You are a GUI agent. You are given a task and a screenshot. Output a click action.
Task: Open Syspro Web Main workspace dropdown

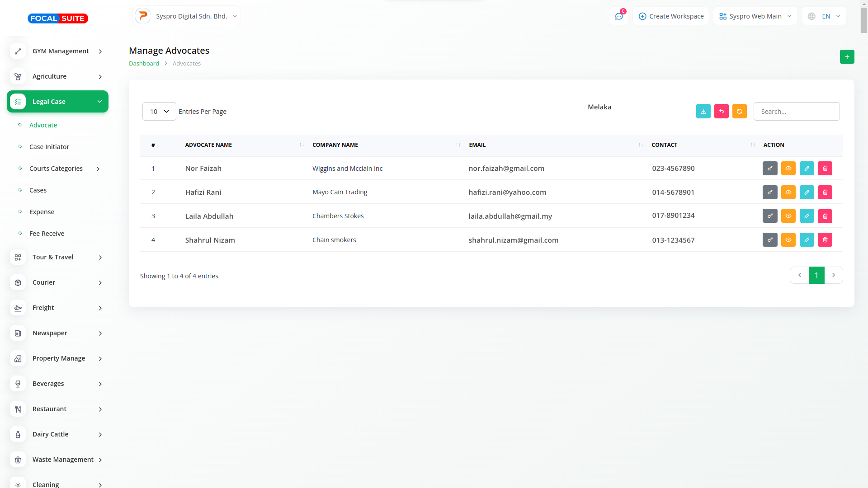click(x=755, y=16)
